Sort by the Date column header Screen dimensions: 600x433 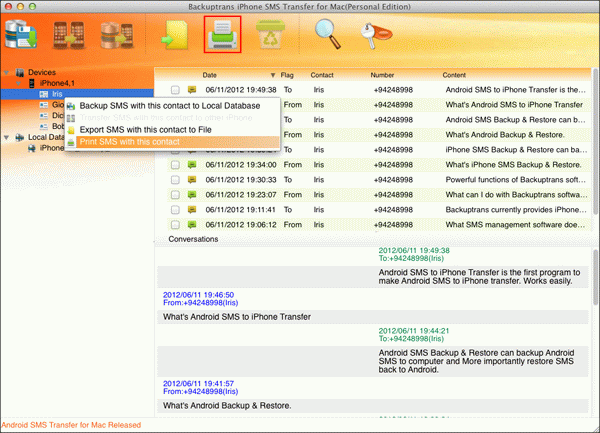209,75
